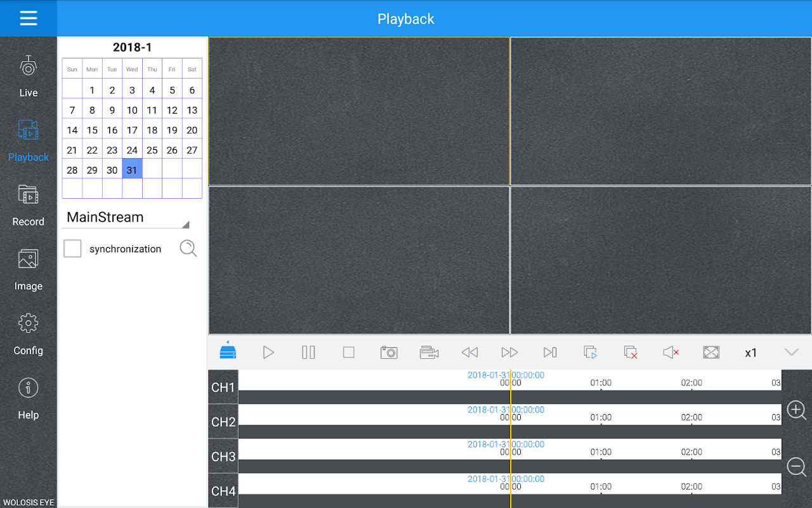Viewport: 812px width, 508px height.
Task: Select January 12 on calendar
Action: (x=172, y=110)
